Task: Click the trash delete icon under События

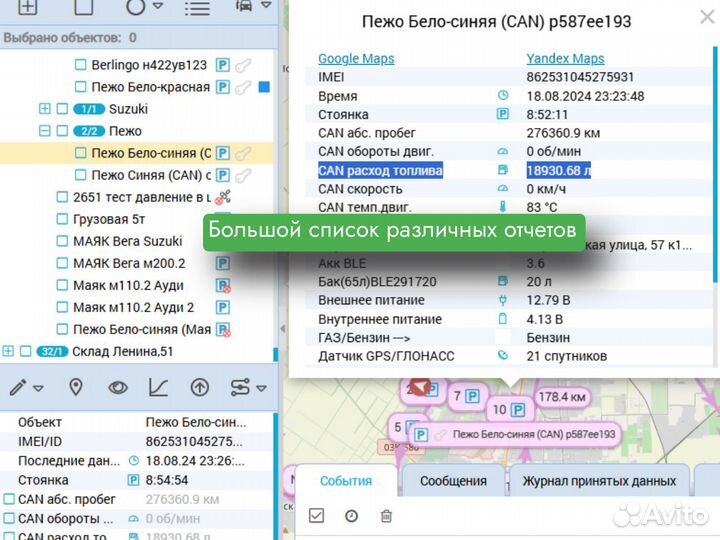Action: pos(386,516)
